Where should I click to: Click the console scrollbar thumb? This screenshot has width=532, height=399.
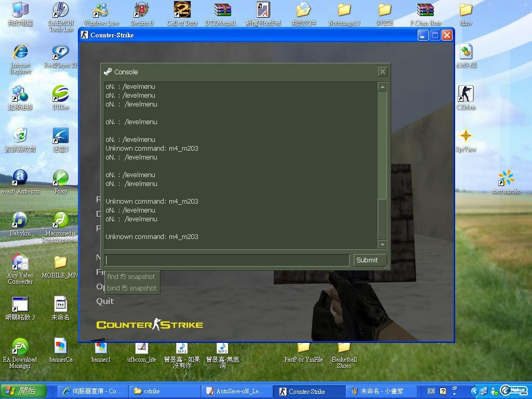click(382, 219)
